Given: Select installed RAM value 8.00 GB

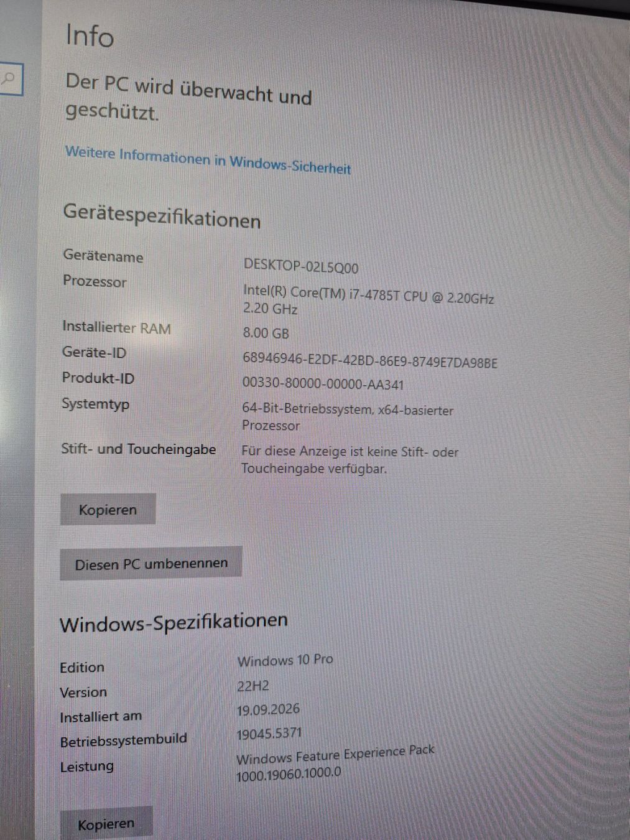Looking at the screenshot, I should pyautogui.click(x=266, y=333).
